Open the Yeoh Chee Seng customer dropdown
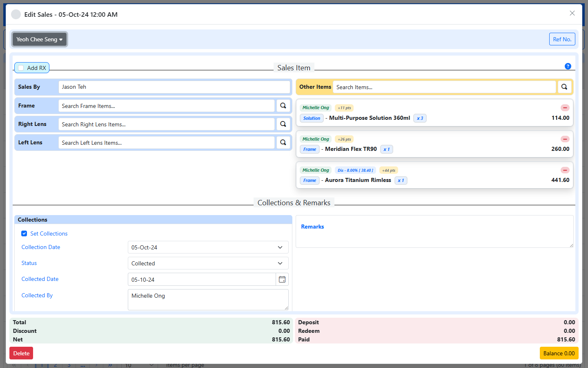The image size is (588, 368). [x=40, y=39]
